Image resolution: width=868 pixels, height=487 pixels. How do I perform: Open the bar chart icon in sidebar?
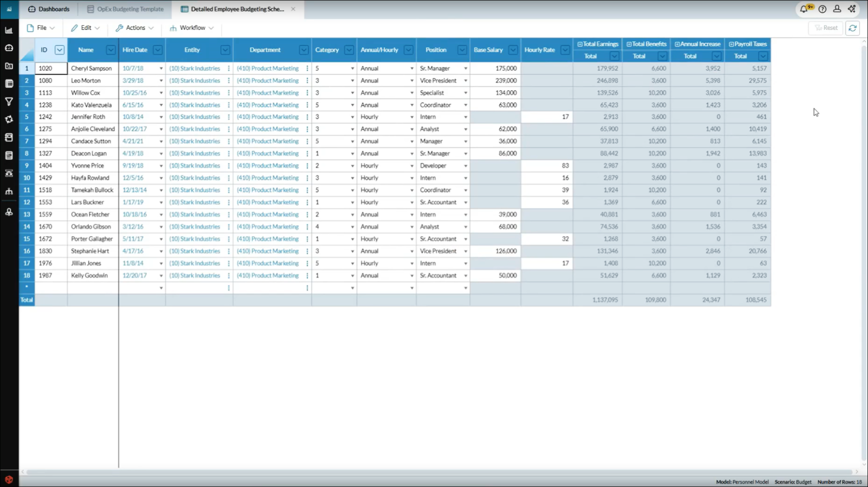[x=9, y=30]
